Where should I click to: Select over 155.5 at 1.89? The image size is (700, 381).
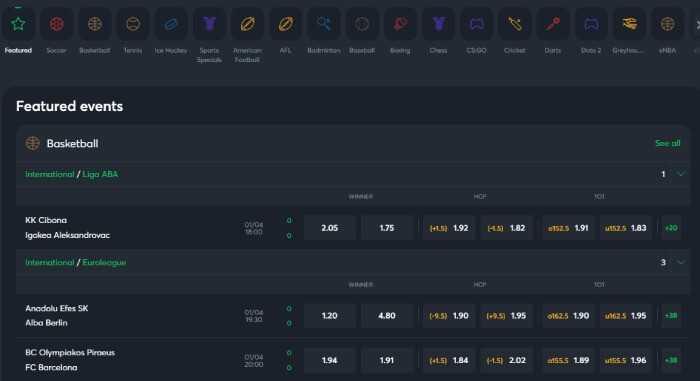(568, 360)
